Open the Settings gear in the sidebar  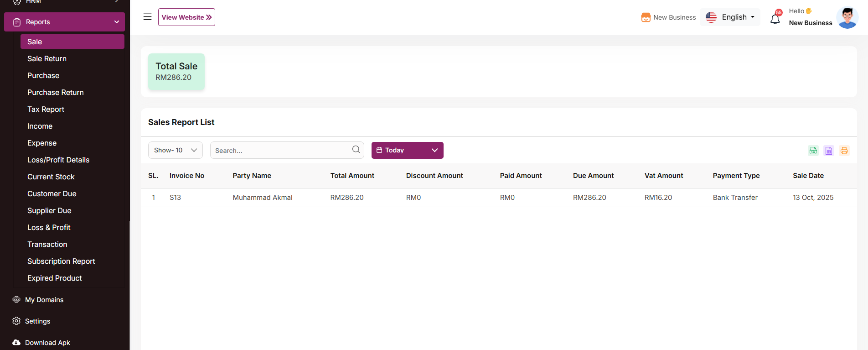[x=16, y=321]
